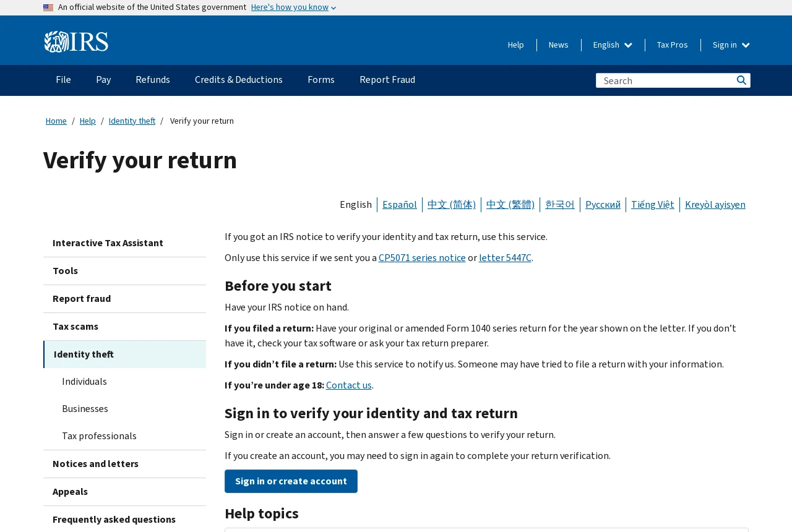Click the Contact us link
The height and width of the screenshot is (532, 792).
[349, 385]
